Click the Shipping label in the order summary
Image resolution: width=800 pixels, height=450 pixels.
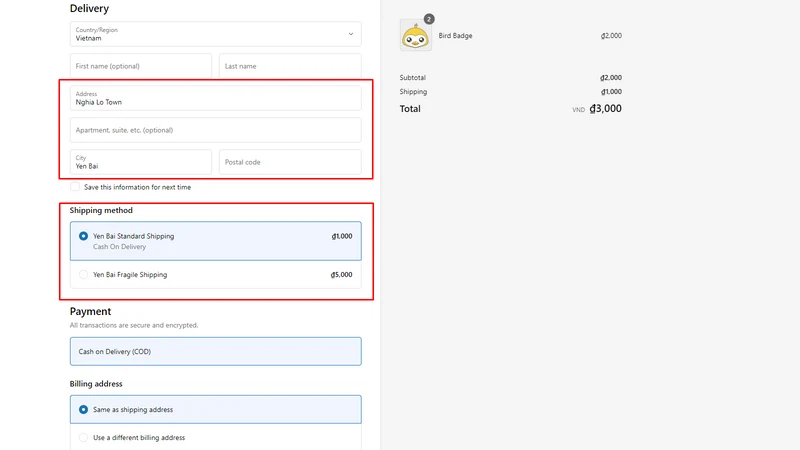pos(413,92)
